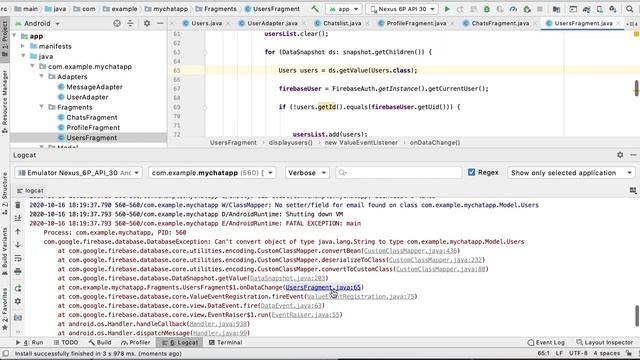640x360 pixels.
Task: Open the Profiler tool window tab
Action: point(136,342)
